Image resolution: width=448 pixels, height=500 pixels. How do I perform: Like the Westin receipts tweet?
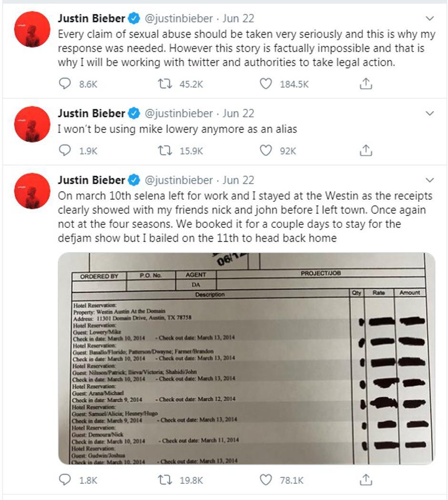pyautogui.click(x=265, y=480)
